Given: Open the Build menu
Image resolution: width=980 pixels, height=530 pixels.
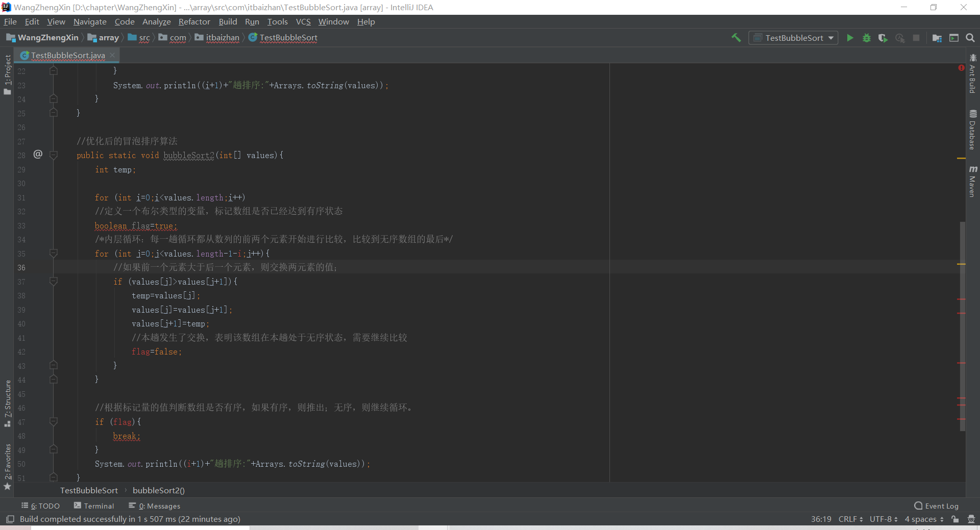Looking at the screenshot, I should 228,21.
